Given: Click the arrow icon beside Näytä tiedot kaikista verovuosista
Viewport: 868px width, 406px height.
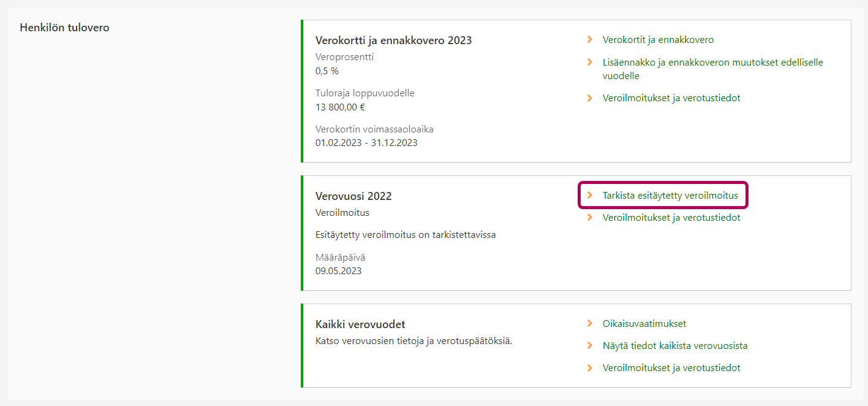Looking at the screenshot, I should 589,346.
